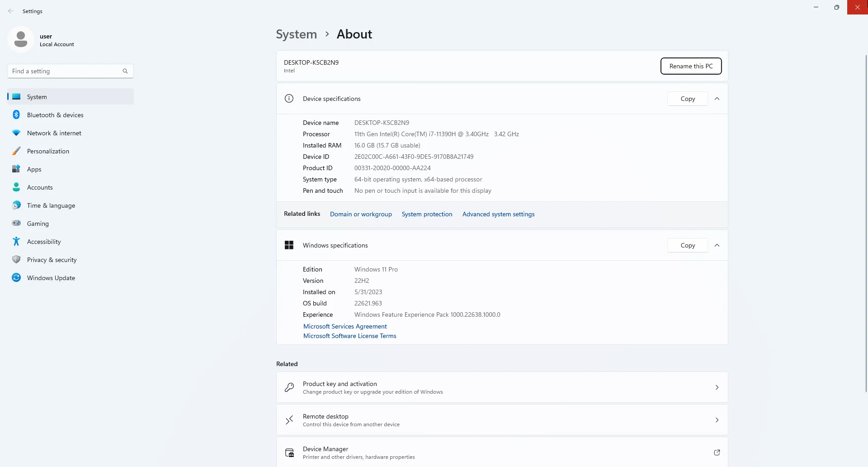Click the Windows Update icon
Viewport: 868px width, 467px height.
(16, 278)
